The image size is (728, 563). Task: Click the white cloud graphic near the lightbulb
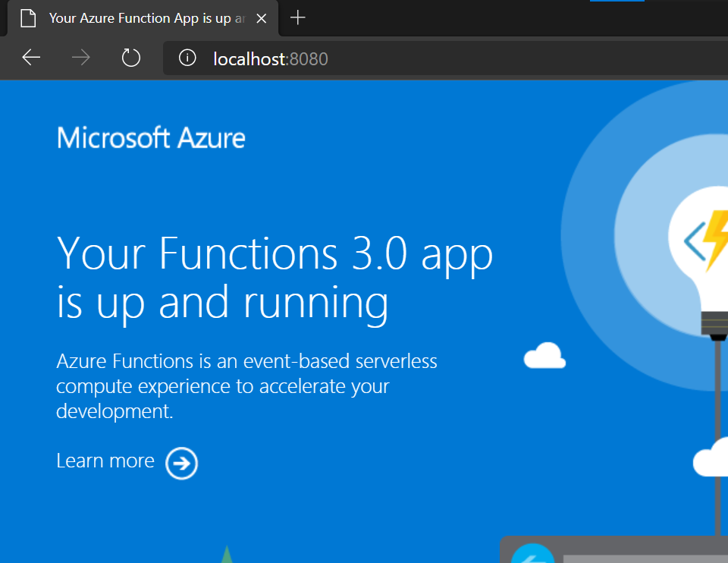[544, 355]
